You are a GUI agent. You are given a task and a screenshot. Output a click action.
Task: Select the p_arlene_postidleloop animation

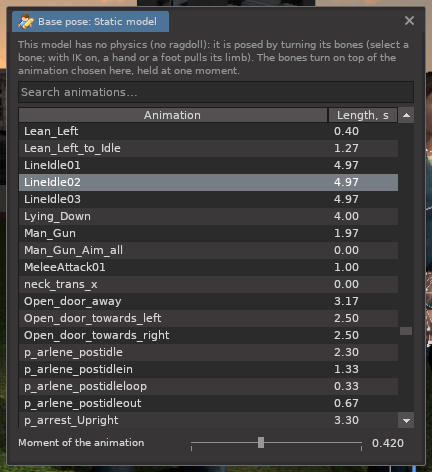(208, 386)
